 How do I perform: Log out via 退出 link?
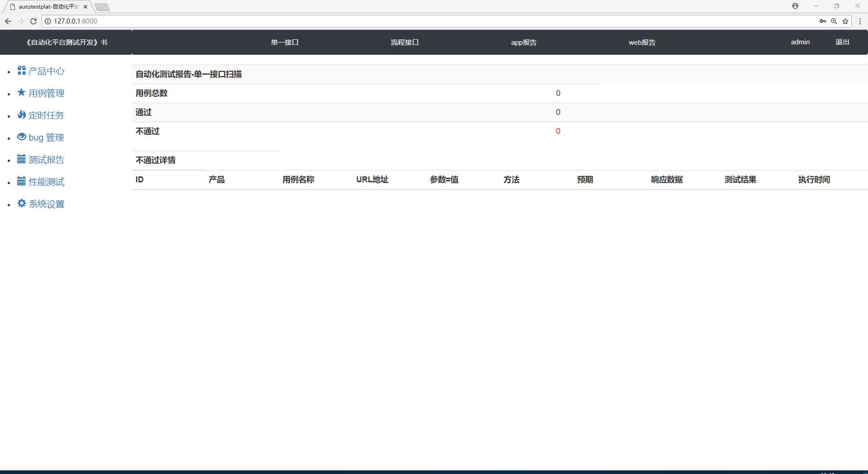(842, 42)
